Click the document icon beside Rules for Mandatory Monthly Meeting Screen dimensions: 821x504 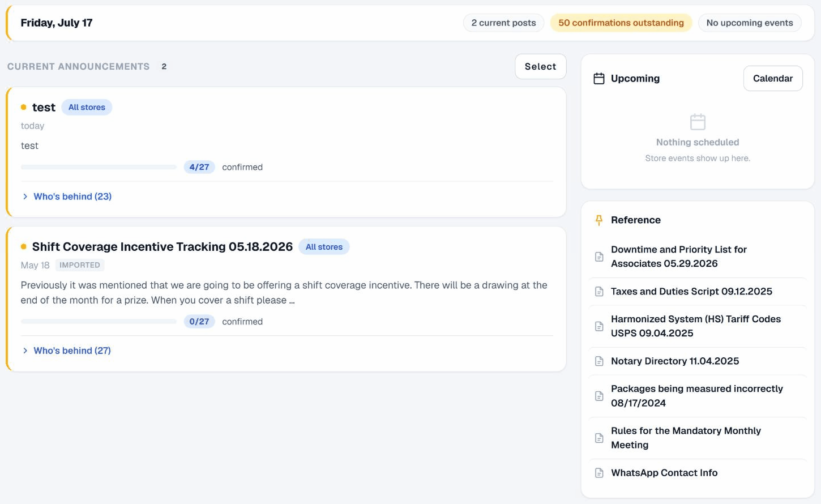pyautogui.click(x=599, y=438)
